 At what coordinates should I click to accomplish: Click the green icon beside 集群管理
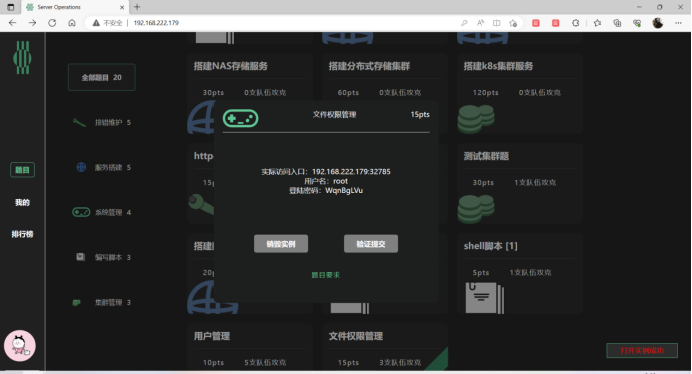[77, 302]
